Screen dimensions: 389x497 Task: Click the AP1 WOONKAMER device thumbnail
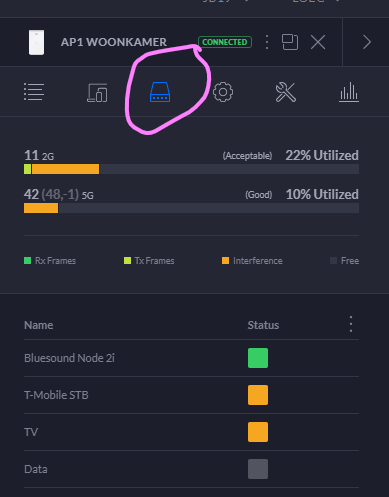tap(36, 42)
